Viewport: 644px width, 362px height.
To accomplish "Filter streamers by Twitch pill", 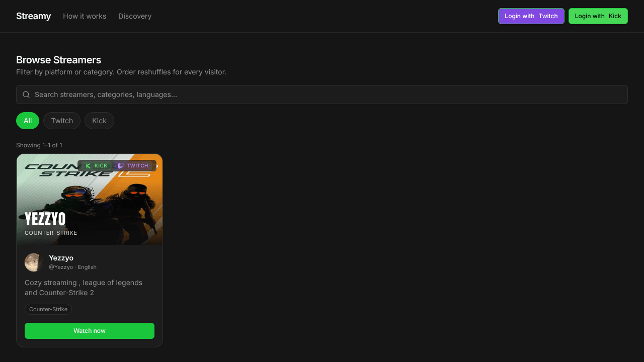I will pyautogui.click(x=62, y=121).
